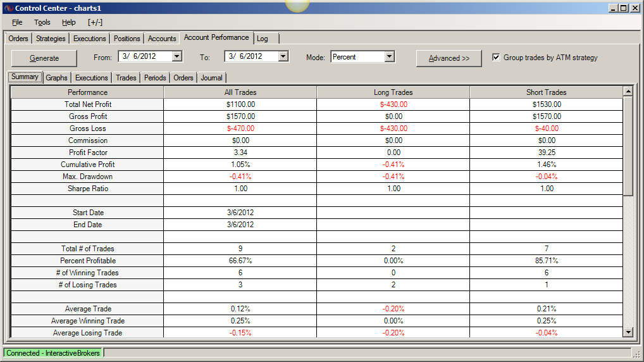Expand the Mode Percent combo box
Screen dimensions: 644x362
390,57
